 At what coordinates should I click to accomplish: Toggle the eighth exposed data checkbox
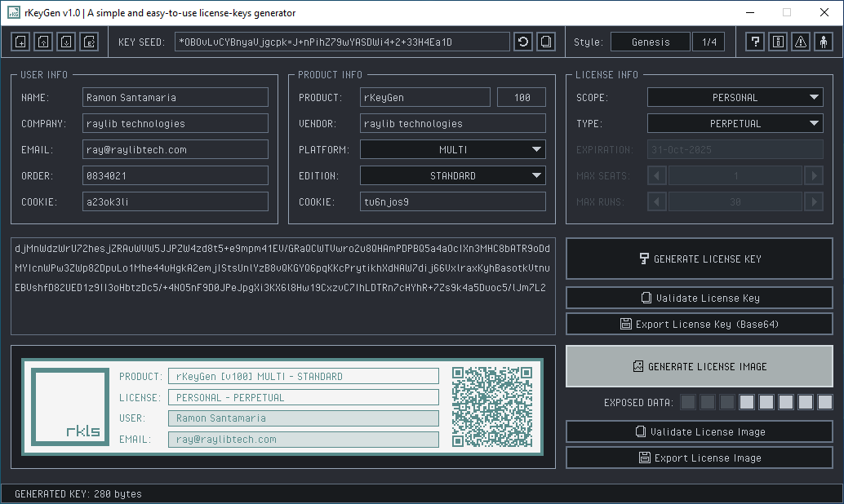click(825, 402)
